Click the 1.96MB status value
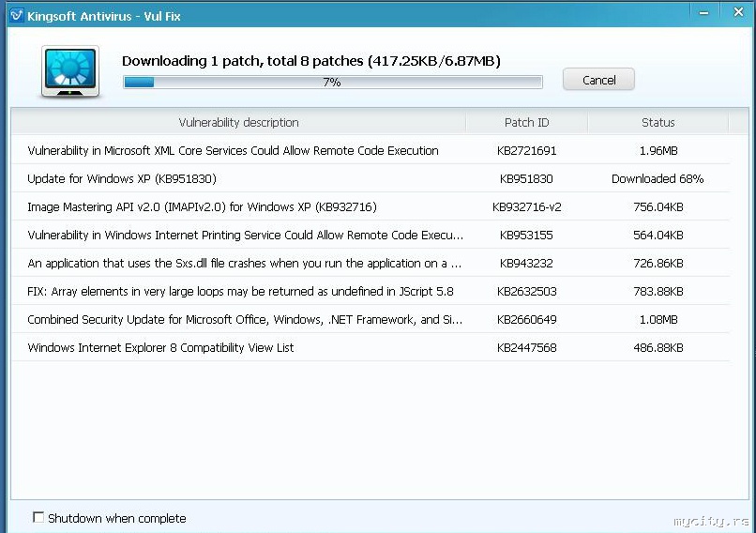The width and height of the screenshot is (756, 533). [x=658, y=150]
